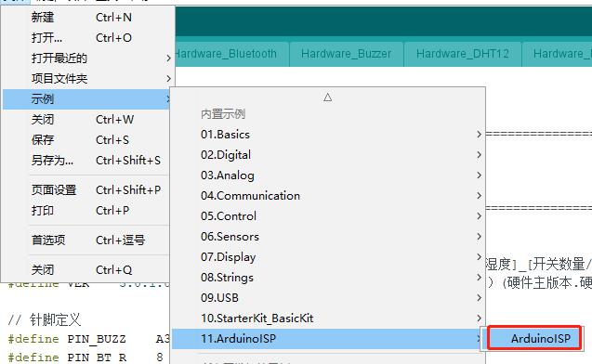Expand the 04.Communication examples submenu

pyautogui.click(x=328, y=195)
